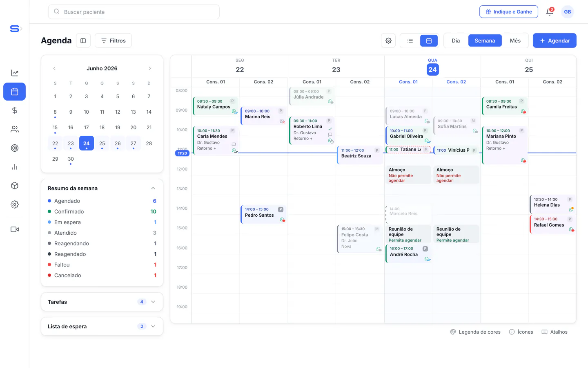Switch to calendar grid view icon
Viewport: 588px width, 368px height.
coord(429,40)
